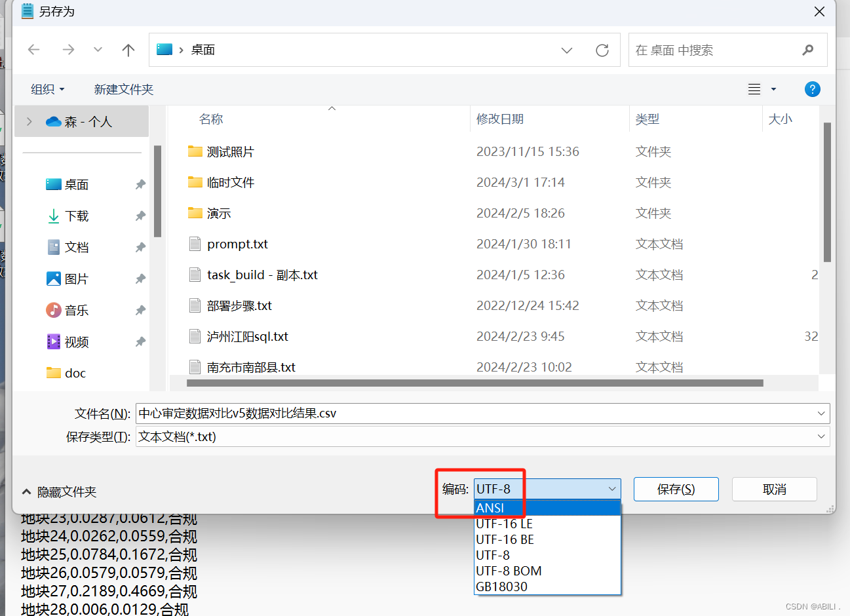Choose UTF-8 from the encoding list
The height and width of the screenshot is (616, 850).
[x=547, y=555]
